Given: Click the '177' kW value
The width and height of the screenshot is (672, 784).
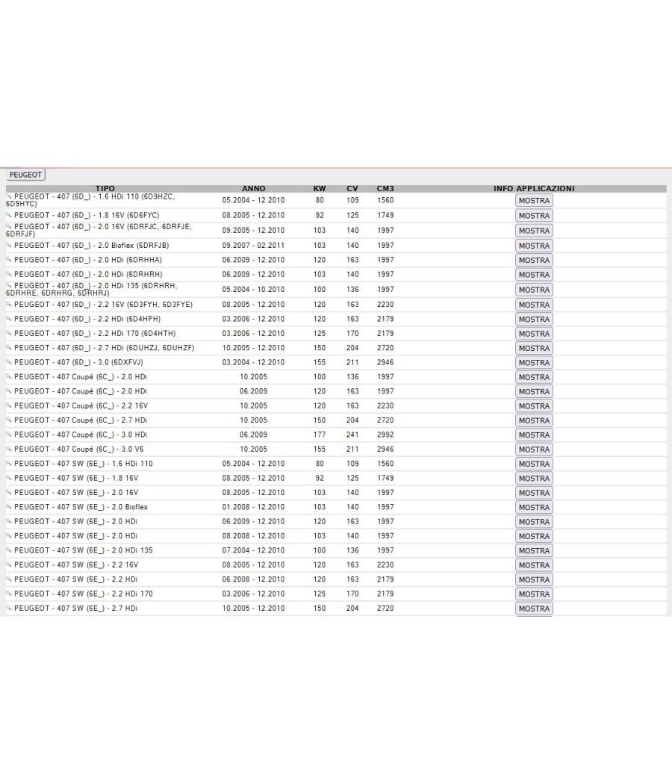Looking at the screenshot, I should [320, 435].
